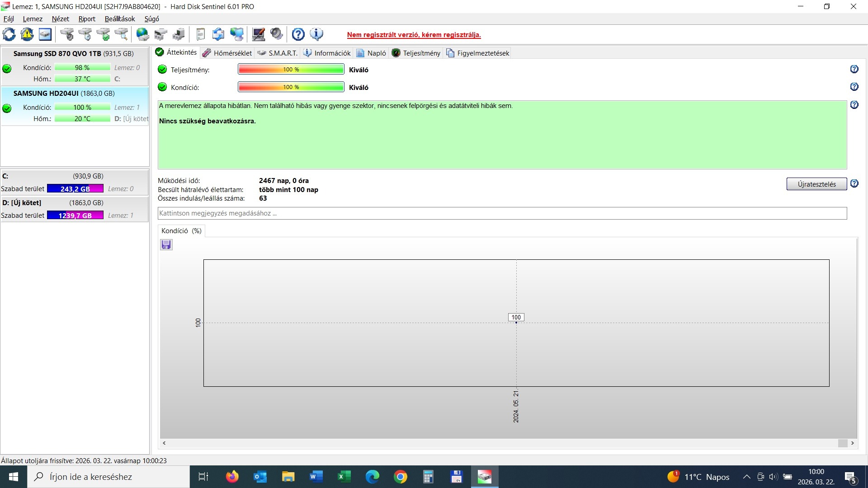The height and width of the screenshot is (488, 868).
Task: Switch to the Hőmérséklet tab
Action: click(227, 53)
